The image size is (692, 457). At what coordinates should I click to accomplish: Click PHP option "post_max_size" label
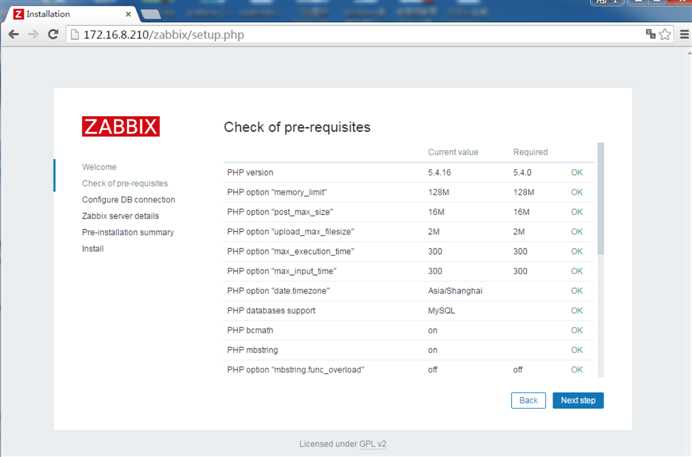[x=280, y=212]
